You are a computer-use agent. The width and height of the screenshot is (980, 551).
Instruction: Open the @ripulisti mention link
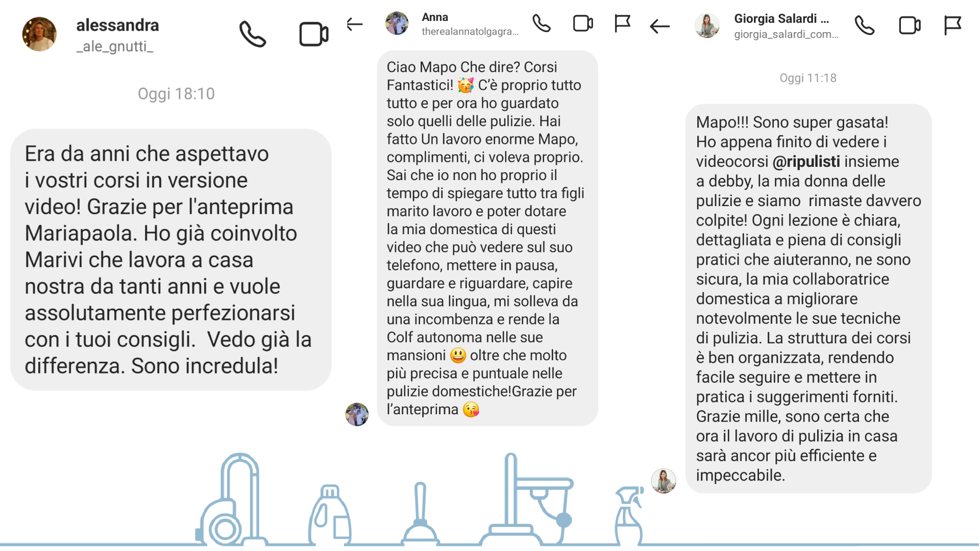pos(806,161)
